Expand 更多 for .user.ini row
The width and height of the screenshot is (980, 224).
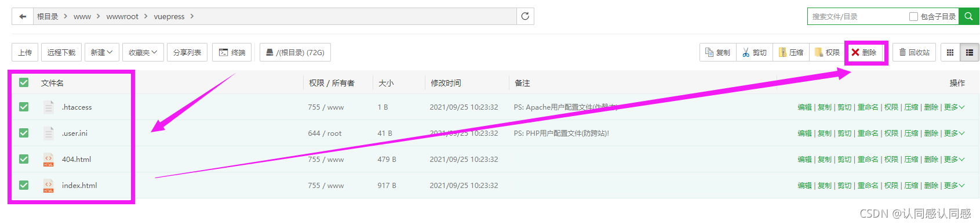[x=954, y=133]
